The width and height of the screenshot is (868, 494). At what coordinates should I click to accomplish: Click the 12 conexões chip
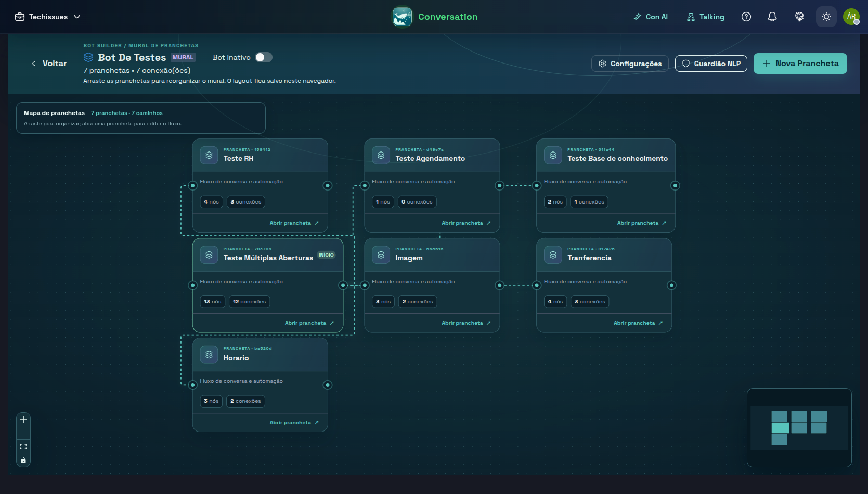point(250,302)
